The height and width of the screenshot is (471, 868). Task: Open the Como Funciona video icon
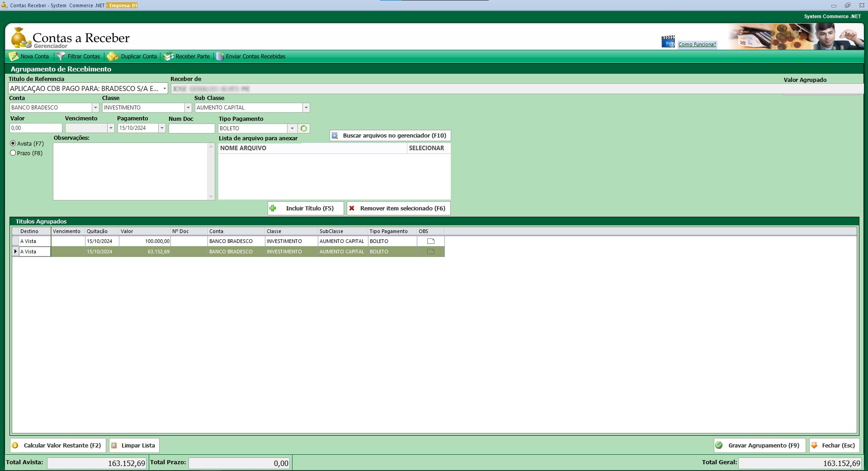pyautogui.click(x=668, y=42)
